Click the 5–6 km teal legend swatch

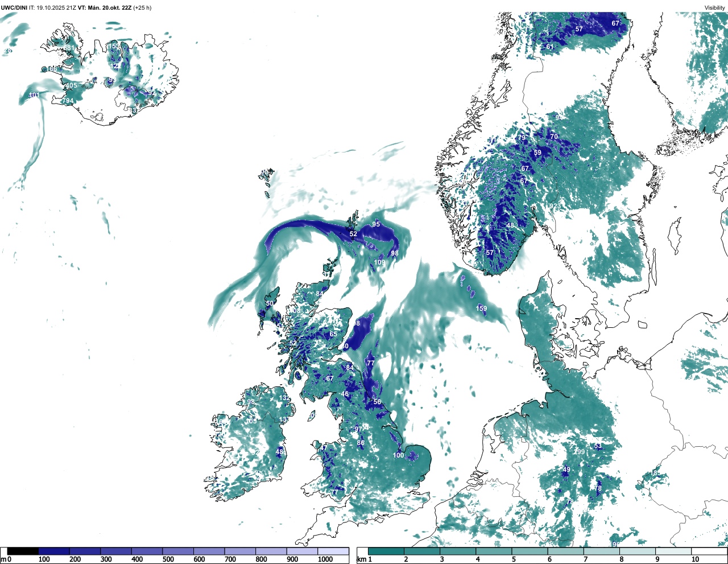coord(530,551)
